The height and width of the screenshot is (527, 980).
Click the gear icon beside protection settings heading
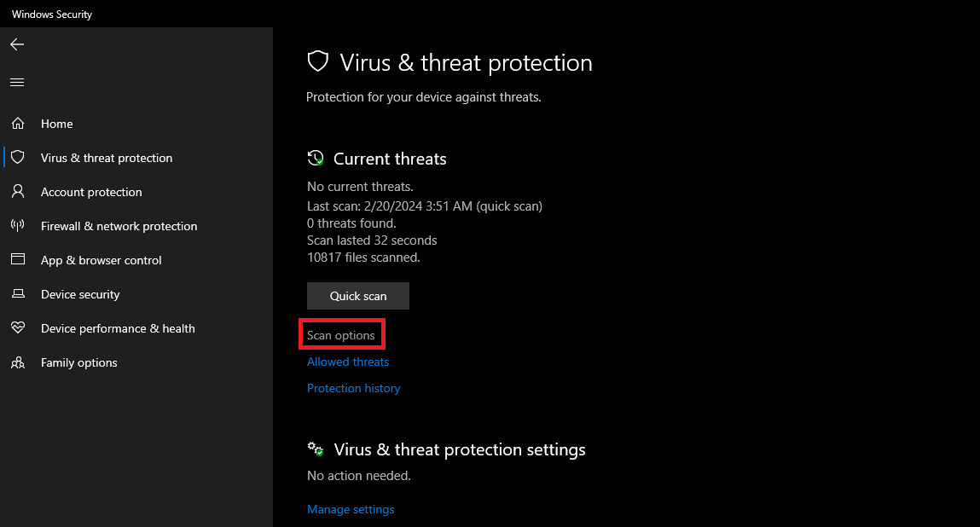tap(315, 449)
